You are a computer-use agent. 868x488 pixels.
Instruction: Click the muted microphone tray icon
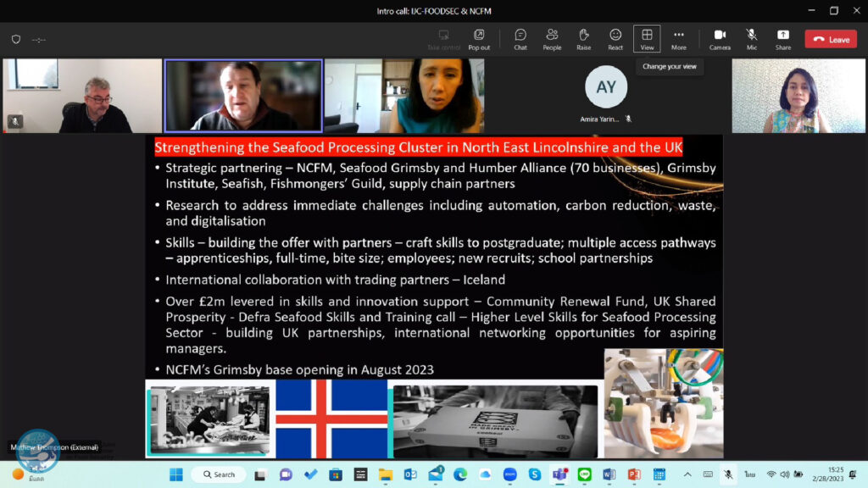coord(728,474)
